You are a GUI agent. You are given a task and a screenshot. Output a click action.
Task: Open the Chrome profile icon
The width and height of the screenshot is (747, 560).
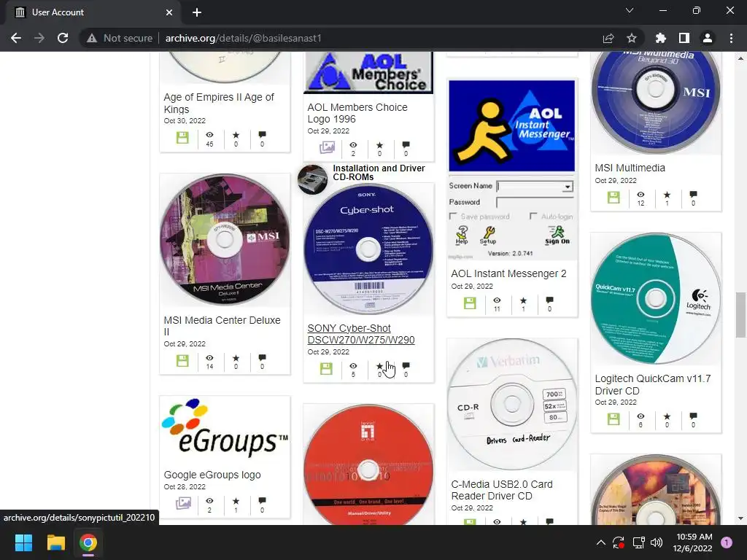click(708, 38)
